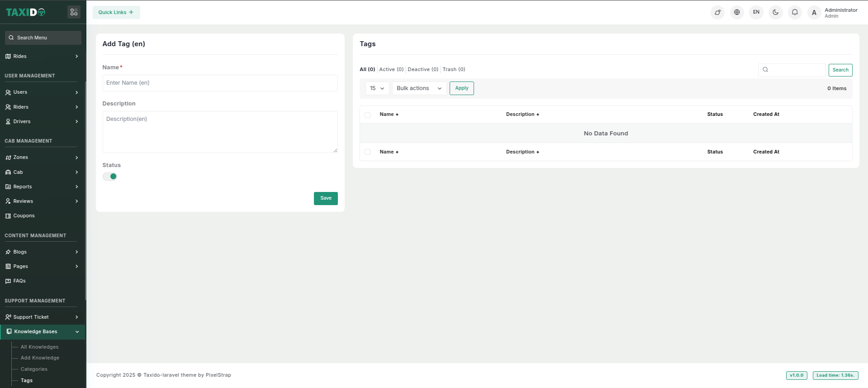Click the Administrator avatar icon
This screenshot has height=388, width=868.
pos(814,13)
